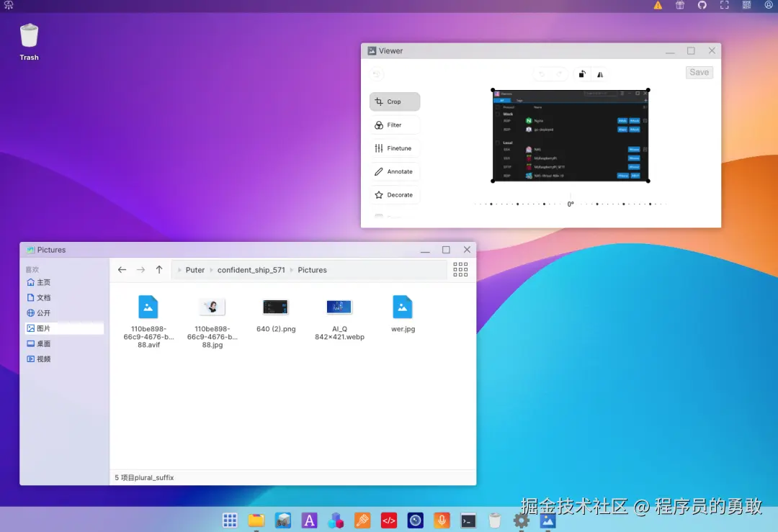This screenshot has height=532, width=778.
Task: Open the terminal in dock
Action: coord(468,520)
